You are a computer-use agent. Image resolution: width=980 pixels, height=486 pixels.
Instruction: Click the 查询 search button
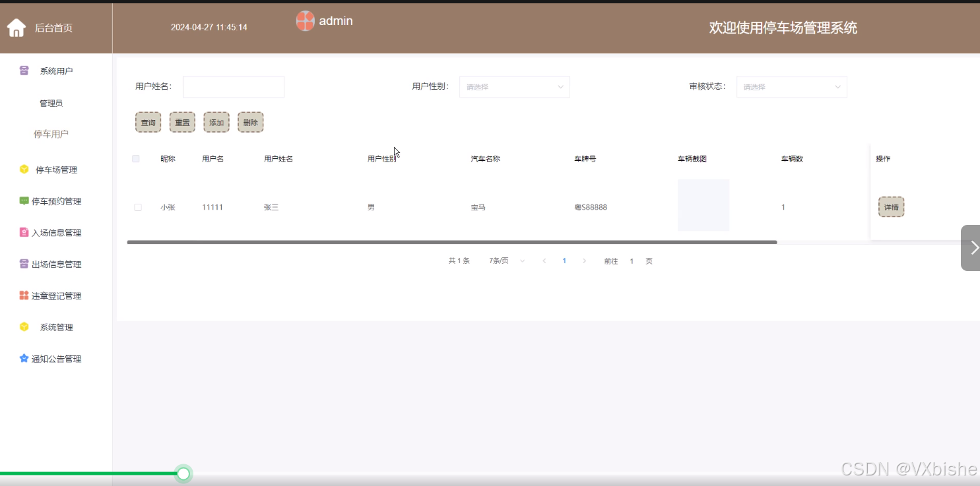148,122
